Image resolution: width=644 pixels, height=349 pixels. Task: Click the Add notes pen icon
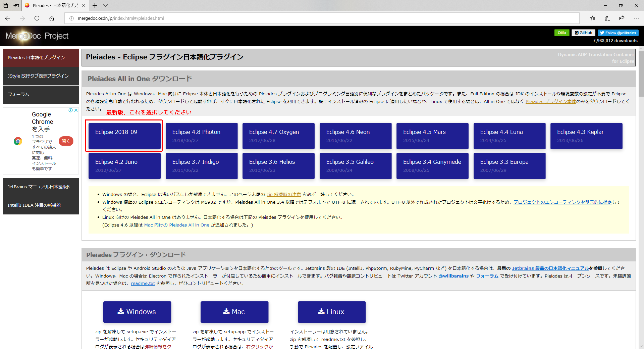click(607, 18)
